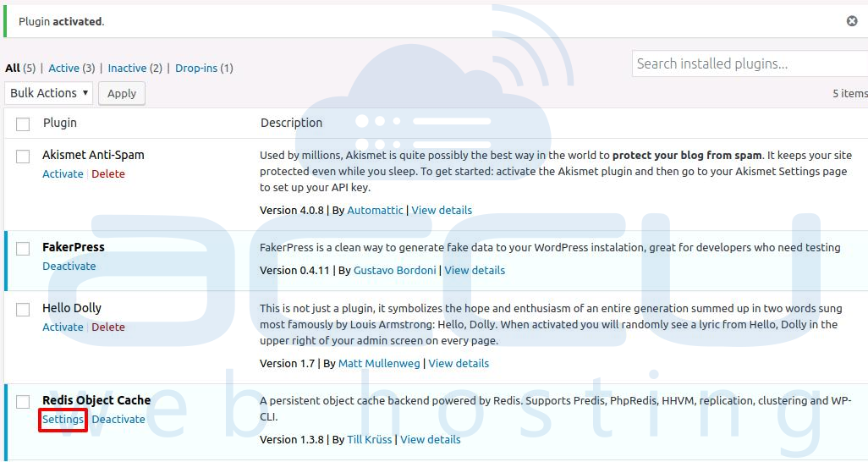Open the Bulk Actions dropdown
Viewport: 868px width, 462px height.
[x=49, y=93]
